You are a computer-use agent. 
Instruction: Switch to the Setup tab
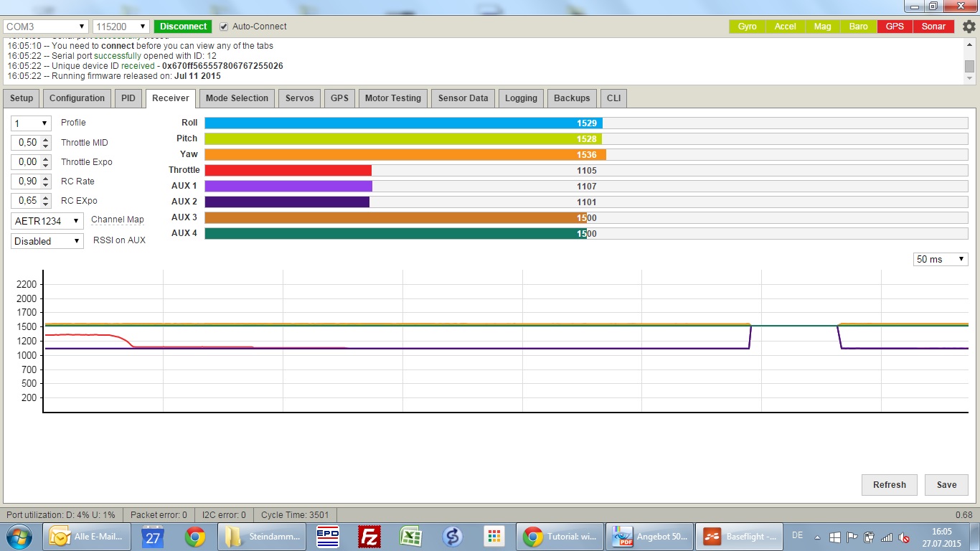22,98
